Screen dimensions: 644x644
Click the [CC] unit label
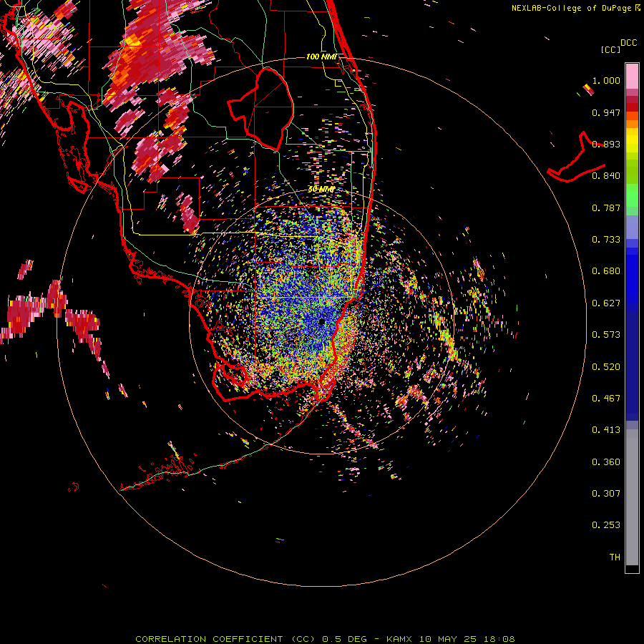(610, 49)
